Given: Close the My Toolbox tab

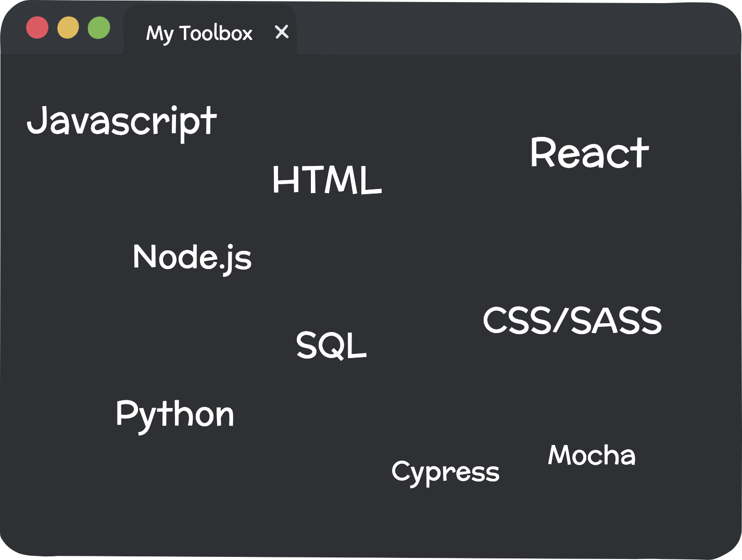Looking at the screenshot, I should click(282, 32).
